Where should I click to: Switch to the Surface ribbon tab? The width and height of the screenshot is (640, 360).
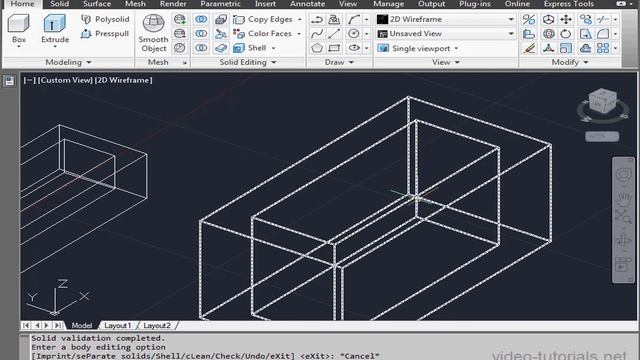tap(97, 4)
